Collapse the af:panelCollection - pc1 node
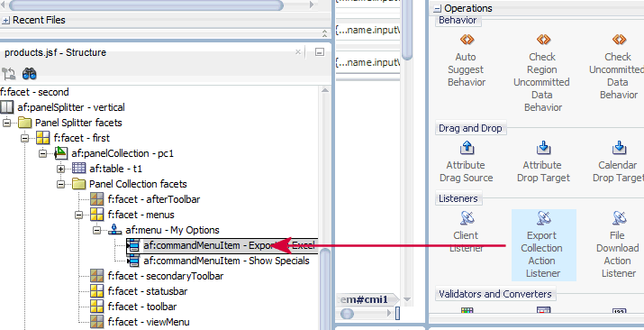This screenshot has height=330, width=644. (x=43, y=153)
